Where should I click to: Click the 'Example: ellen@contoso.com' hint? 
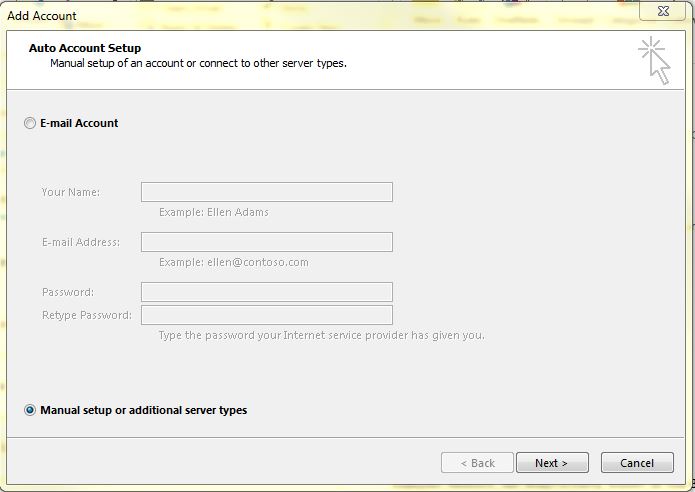[x=234, y=262]
